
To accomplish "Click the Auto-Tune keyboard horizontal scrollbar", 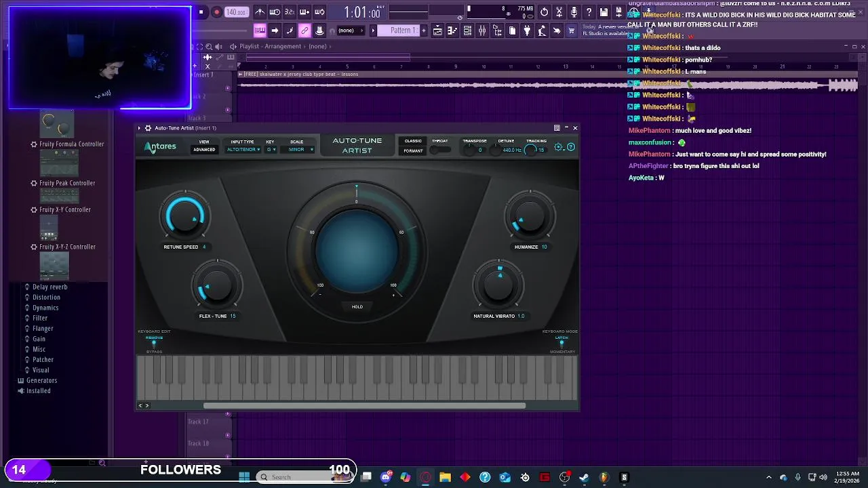I will 364,406.
